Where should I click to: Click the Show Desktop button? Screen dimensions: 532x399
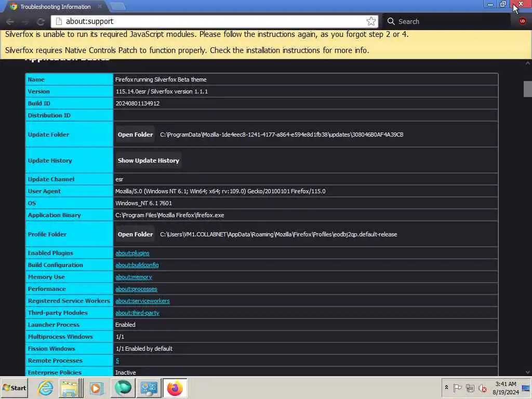[x=526, y=388]
